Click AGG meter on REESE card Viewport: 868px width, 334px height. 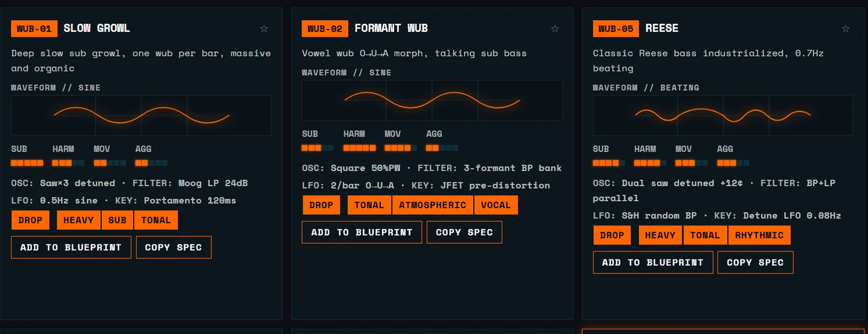click(x=733, y=163)
